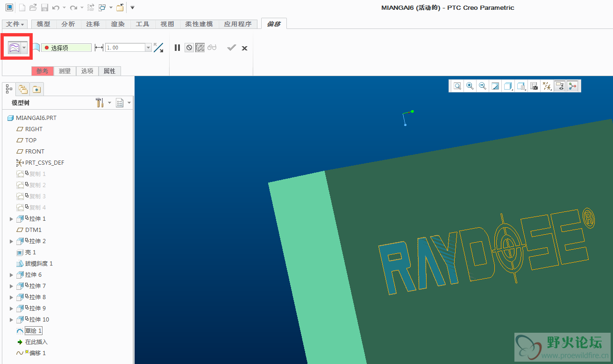Click the zoom in magnifier icon
613x364 pixels.
[x=470, y=86]
